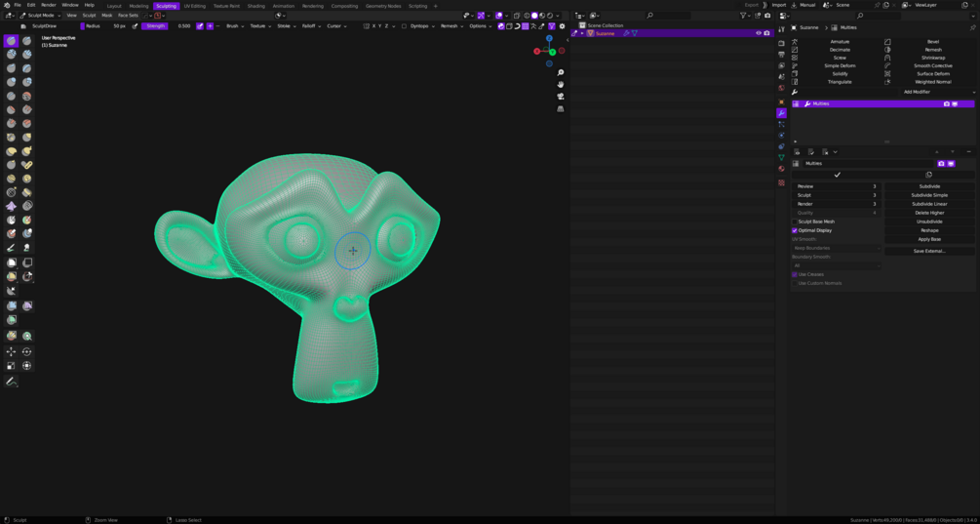Select the Scale transform tool

point(12,366)
